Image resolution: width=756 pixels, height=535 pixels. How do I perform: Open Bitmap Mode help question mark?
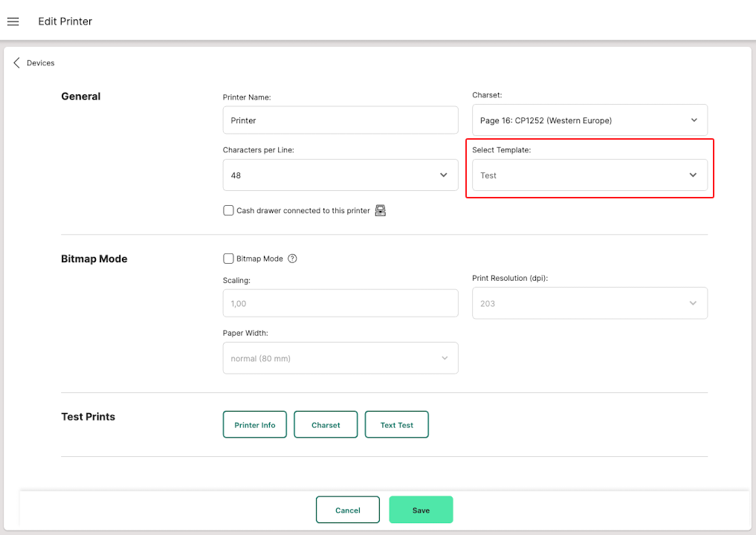coord(292,259)
